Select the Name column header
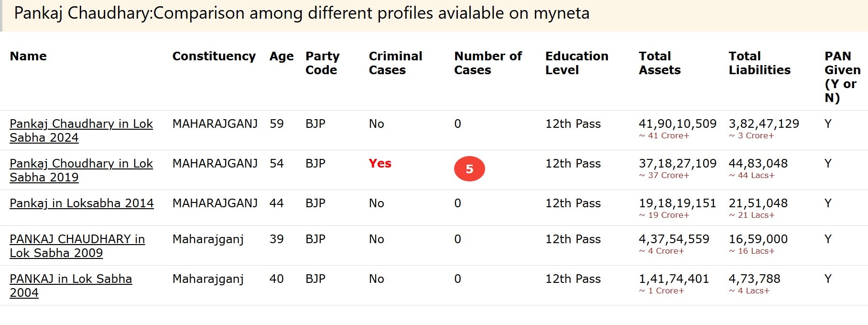 28,56
